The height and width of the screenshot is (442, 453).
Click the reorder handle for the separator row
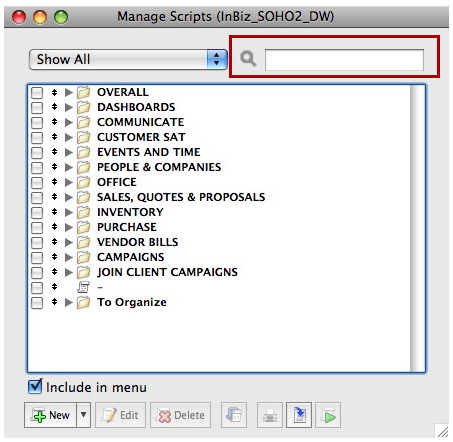[x=54, y=287]
